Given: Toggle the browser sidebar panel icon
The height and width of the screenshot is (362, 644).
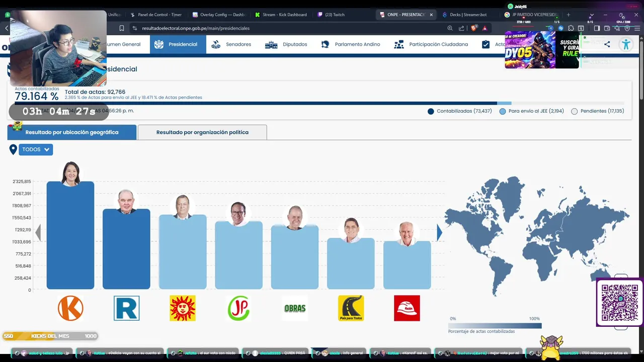Looking at the screenshot, I should tap(597, 28).
